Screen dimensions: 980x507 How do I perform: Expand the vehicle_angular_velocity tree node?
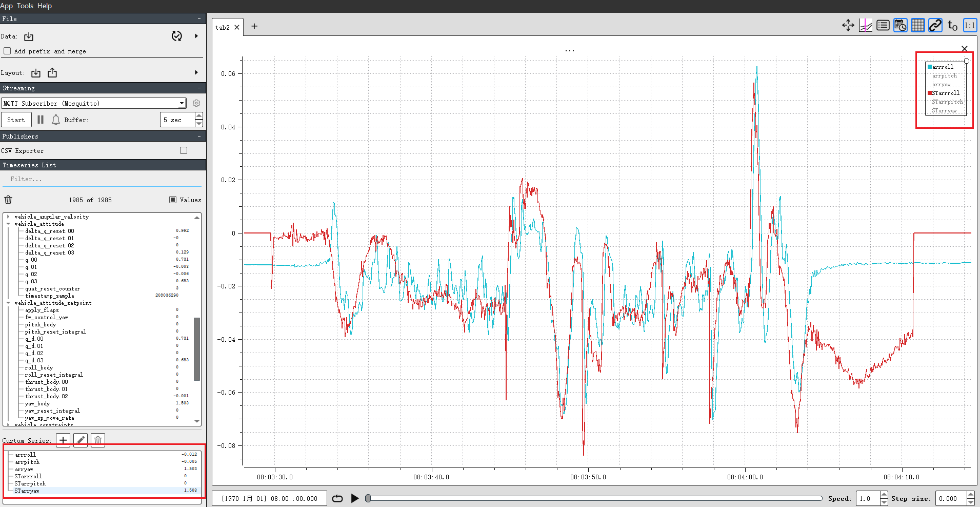pos(8,217)
